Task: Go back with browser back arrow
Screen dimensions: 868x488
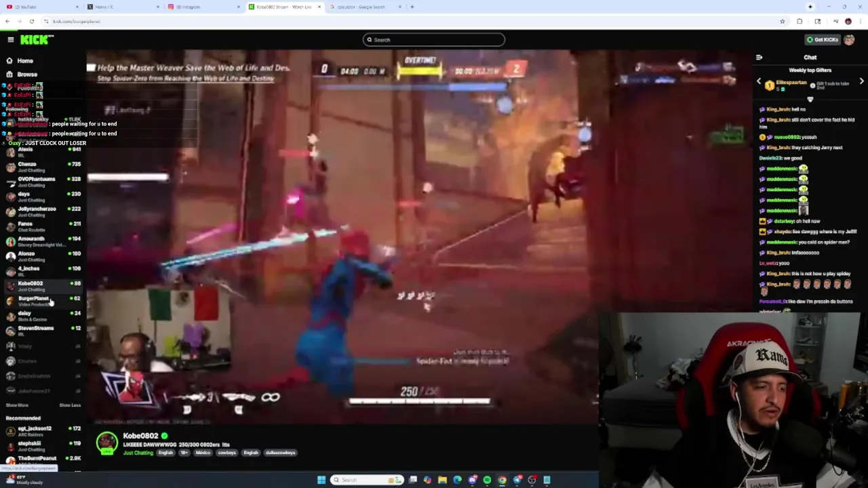Action: coord(7,21)
